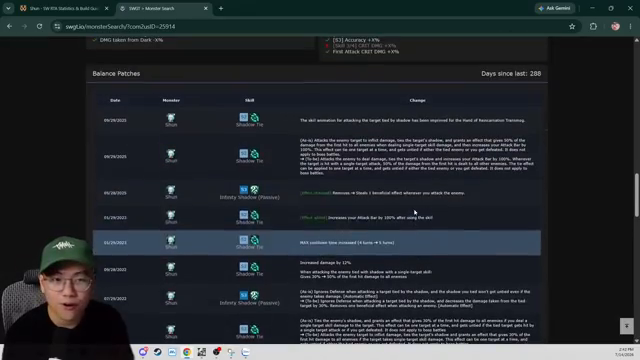Open Shun icon in Ignores Defense passive row
Image resolution: width=640 pixels, height=360 pixels.
171,296
